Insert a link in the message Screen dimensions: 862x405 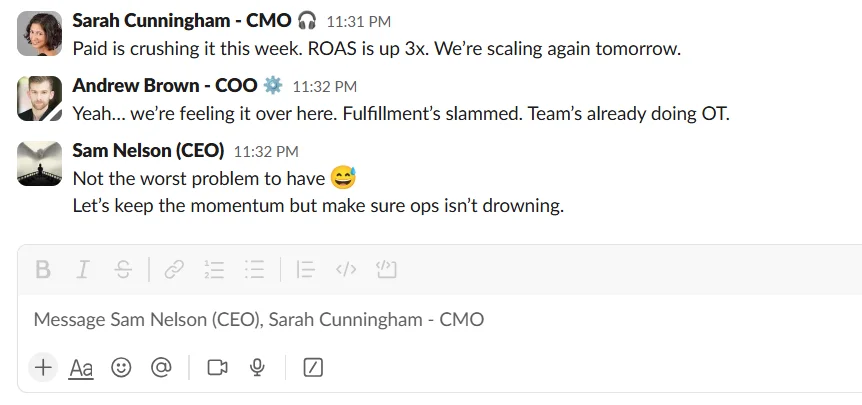click(174, 270)
